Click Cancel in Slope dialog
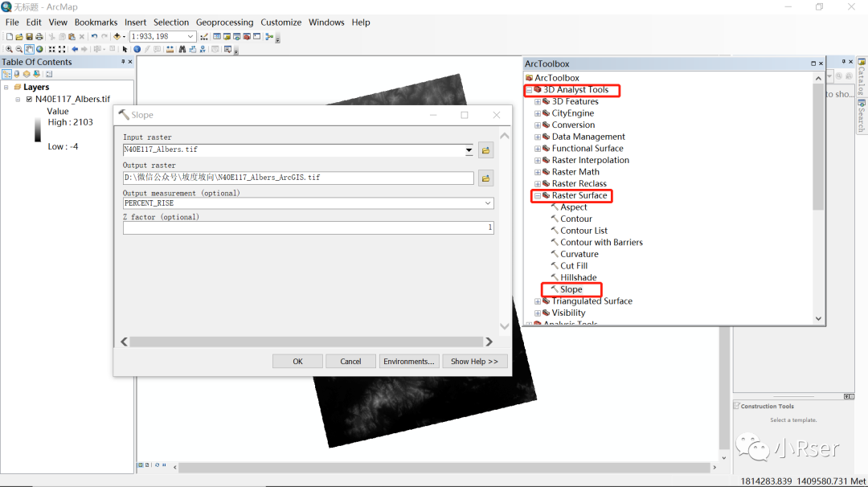 [350, 362]
